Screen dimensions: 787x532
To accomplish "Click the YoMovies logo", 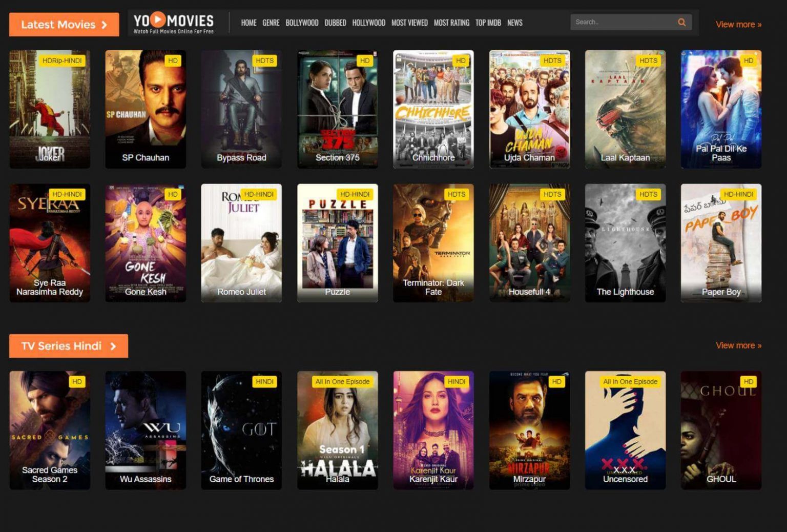I will coord(173,23).
